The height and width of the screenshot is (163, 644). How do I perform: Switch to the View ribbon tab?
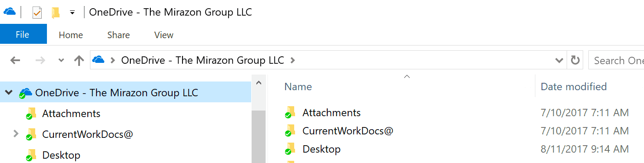(164, 35)
